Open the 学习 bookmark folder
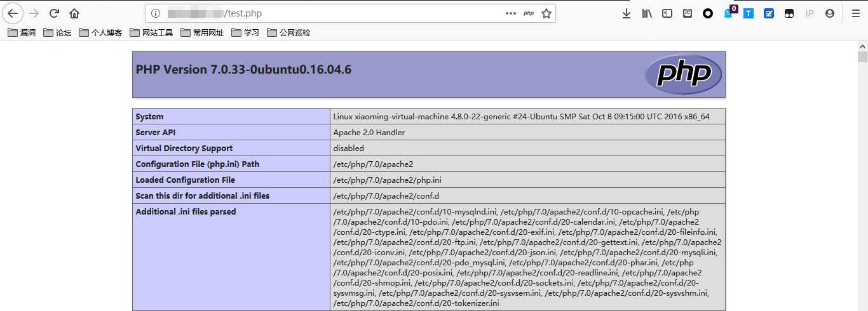Viewport: 868px width, 311px height. coord(246,33)
